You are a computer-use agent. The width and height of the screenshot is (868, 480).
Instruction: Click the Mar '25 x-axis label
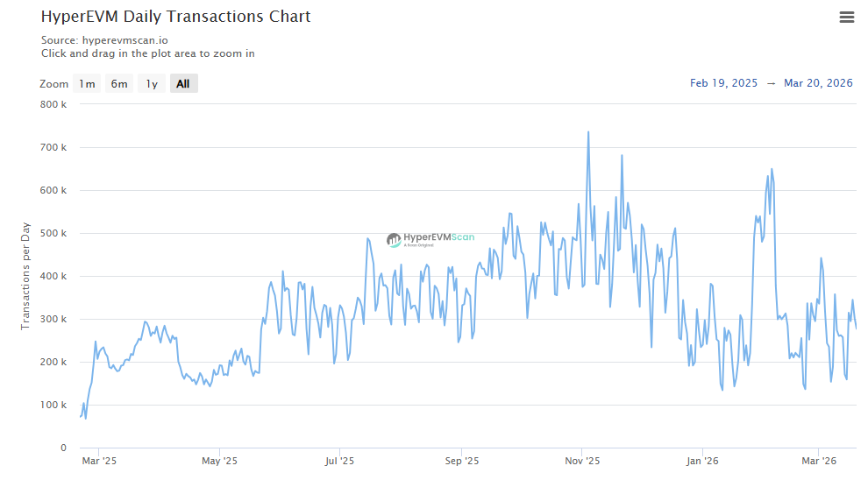pos(98,461)
